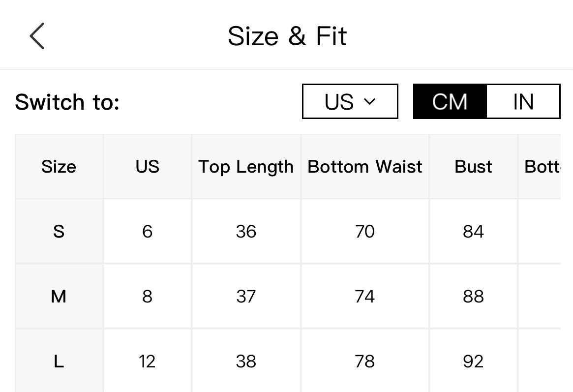The width and height of the screenshot is (573, 392).
Task: Click the Bust value 88 cell
Action: coord(473,296)
